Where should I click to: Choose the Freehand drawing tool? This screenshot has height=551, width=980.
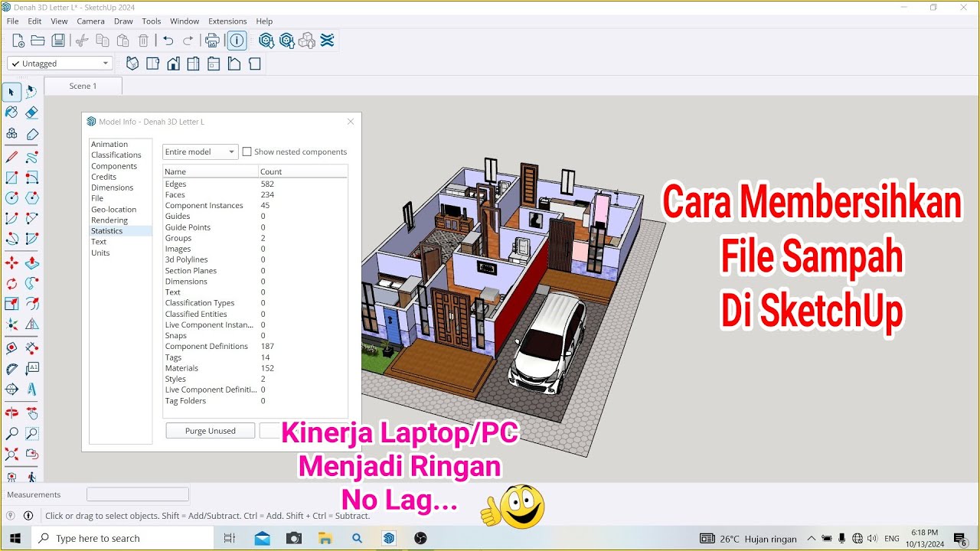coord(31,158)
